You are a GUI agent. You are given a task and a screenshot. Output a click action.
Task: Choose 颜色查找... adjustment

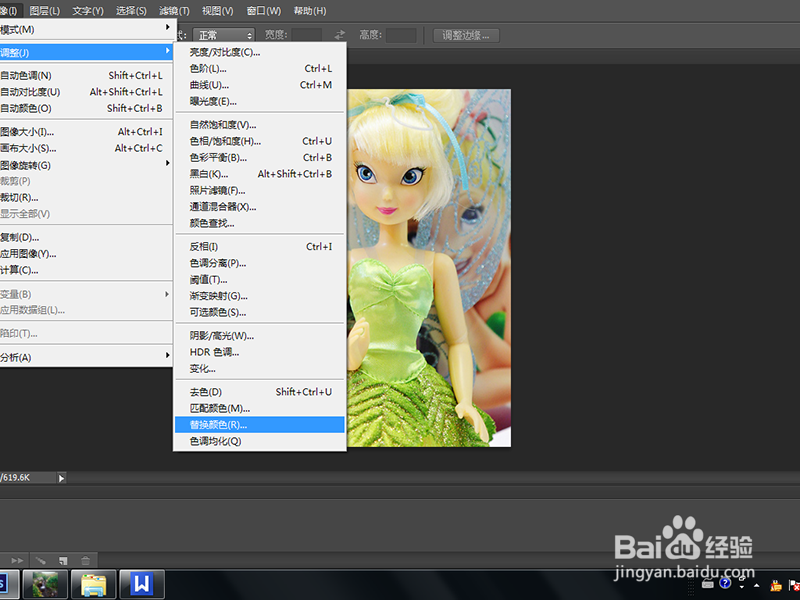(260, 223)
